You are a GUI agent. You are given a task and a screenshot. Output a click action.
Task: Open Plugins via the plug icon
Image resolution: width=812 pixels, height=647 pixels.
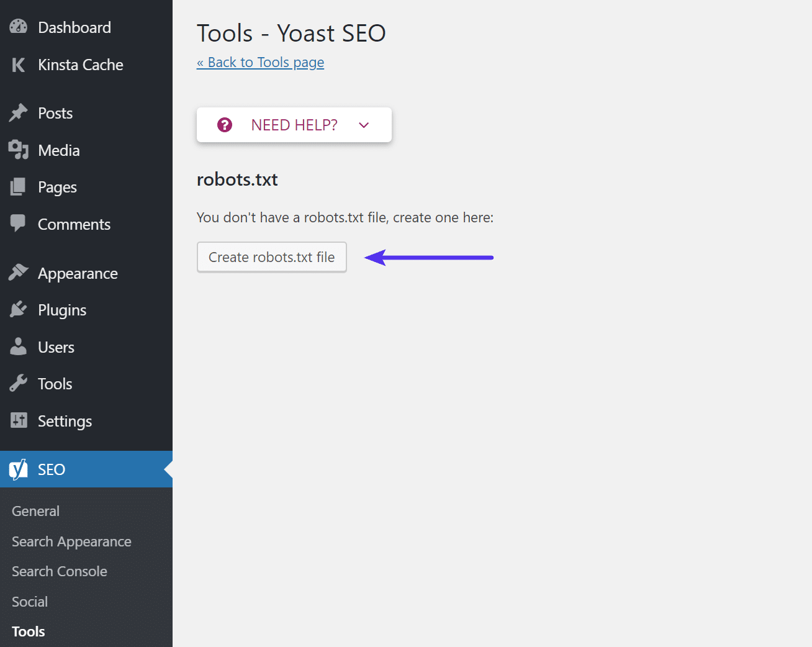18,309
